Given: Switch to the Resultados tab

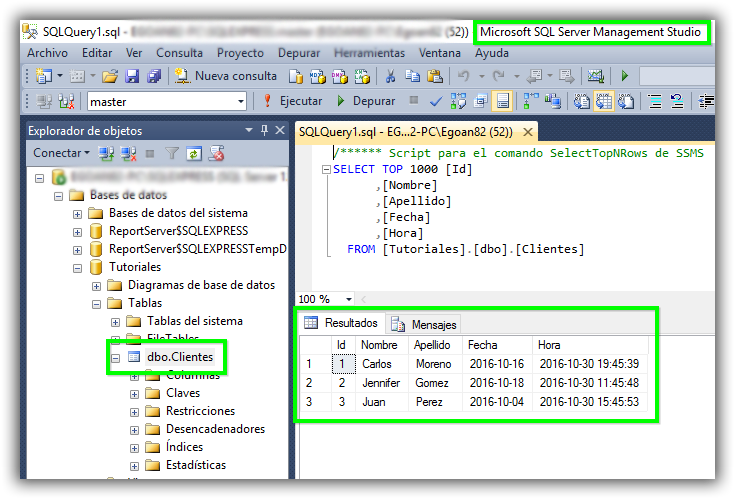Looking at the screenshot, I should [341, 323].
